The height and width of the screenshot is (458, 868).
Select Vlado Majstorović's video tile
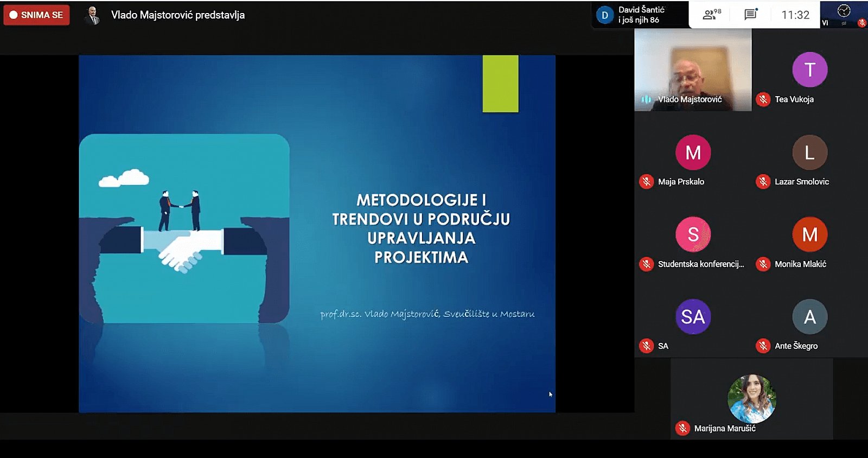693,69
